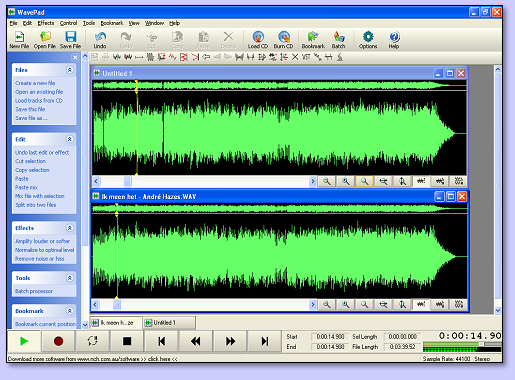Open the Effects menu
This screenshot has height=380, width=515.
pyautogui.click(x=46, y=23)
